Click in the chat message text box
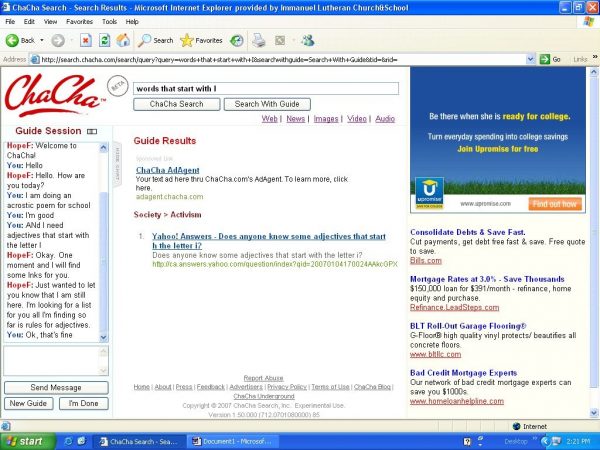 (52, 361)
